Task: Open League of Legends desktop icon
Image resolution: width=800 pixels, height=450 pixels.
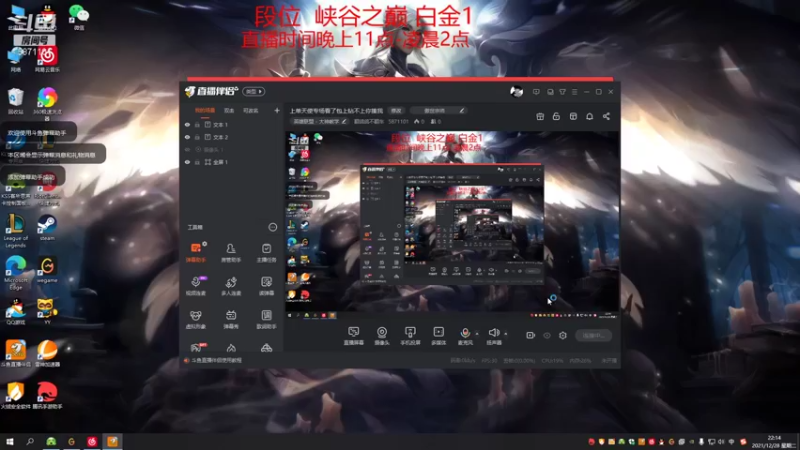Action: pos(15,231)
